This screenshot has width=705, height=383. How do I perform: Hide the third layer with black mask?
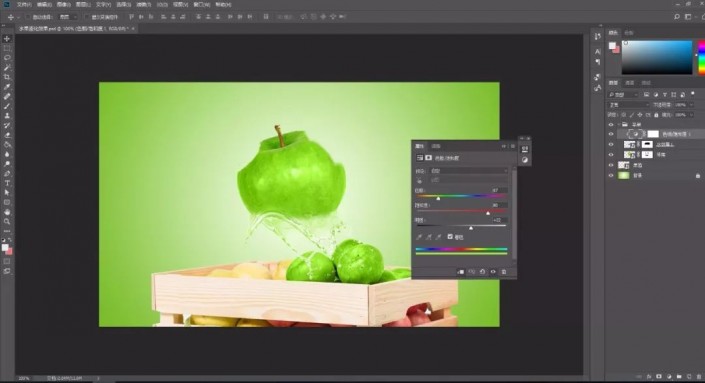pyautogui.click(x=611, y=144)
